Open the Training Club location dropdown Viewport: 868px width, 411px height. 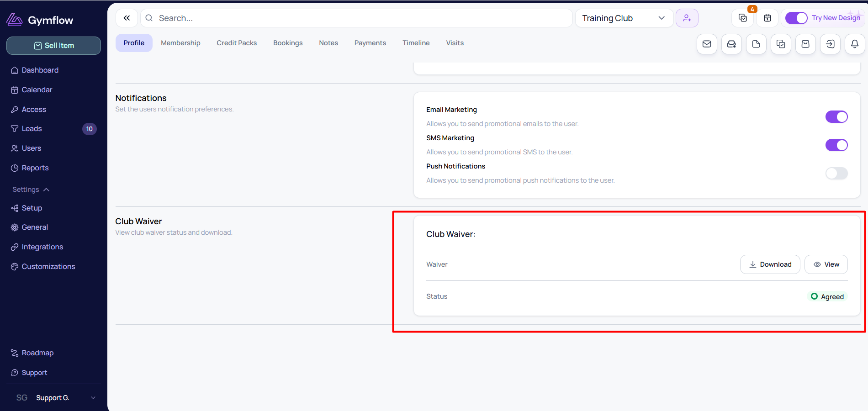(624, 18)
